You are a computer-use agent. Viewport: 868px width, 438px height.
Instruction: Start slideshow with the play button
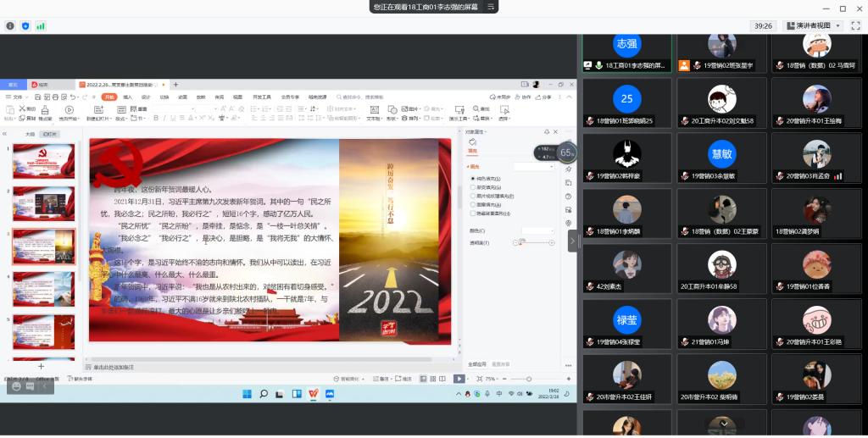pos(459,379)
